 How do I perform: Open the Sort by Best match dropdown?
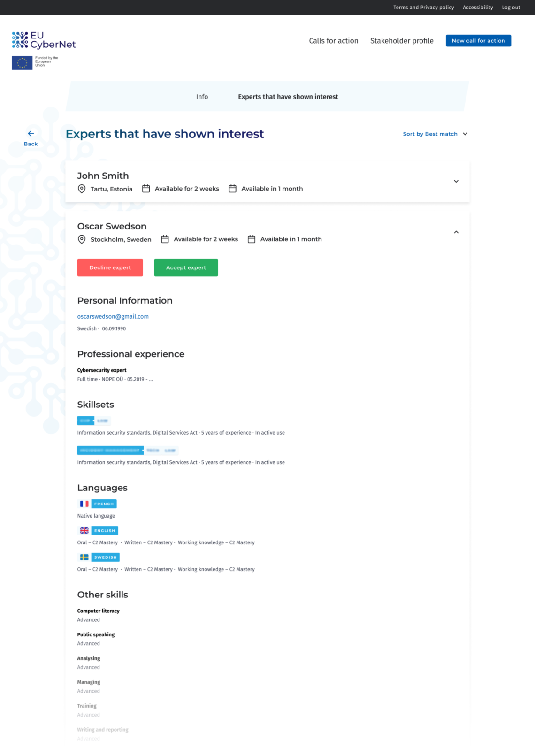[x=435, y=134]
